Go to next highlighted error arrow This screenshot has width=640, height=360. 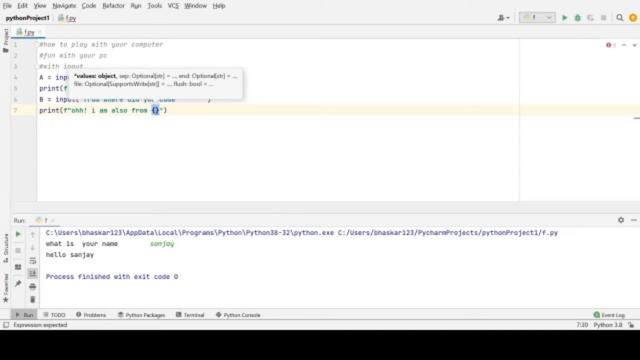click(635, 45)
